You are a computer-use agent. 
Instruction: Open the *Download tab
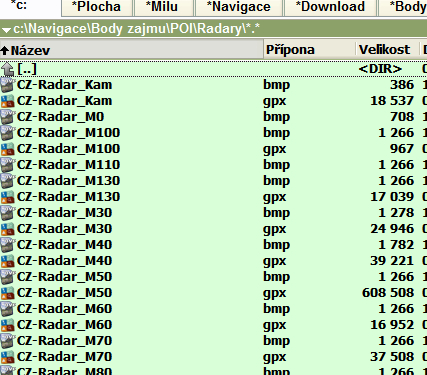(330, 7)
